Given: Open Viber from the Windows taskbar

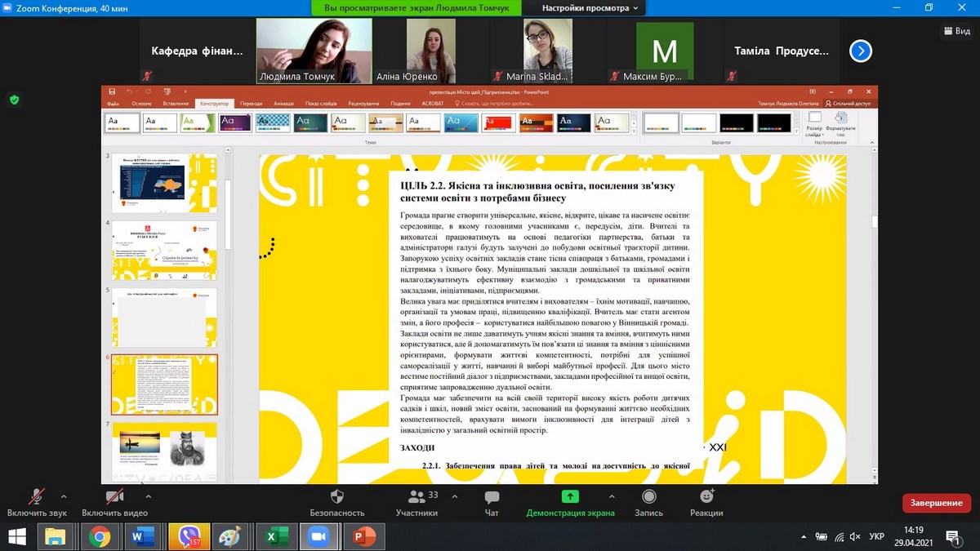Looking at the screenshot, I should (x=188, y=537).
